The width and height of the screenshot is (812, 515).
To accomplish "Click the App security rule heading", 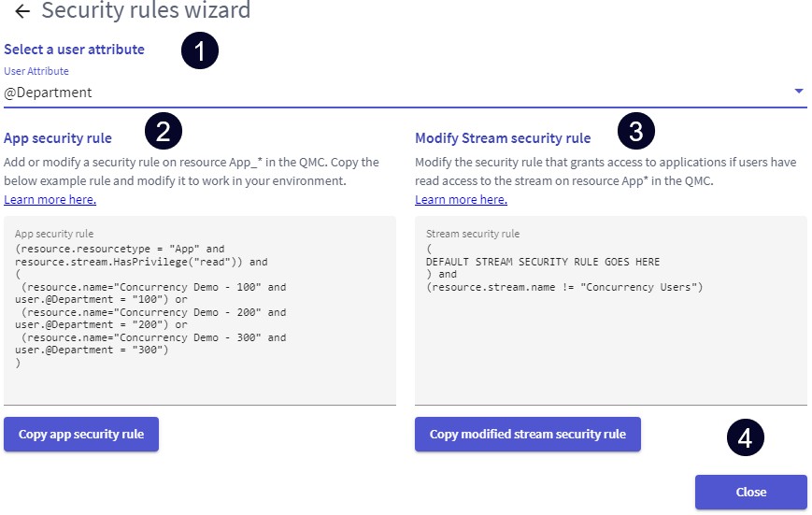I will coord(58,138).
